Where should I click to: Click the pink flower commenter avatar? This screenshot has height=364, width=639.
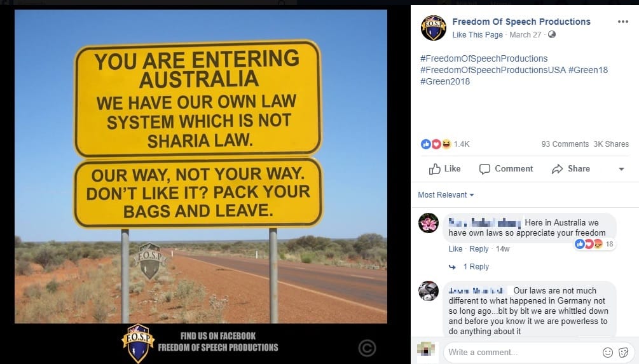click(x=429, y=223)
